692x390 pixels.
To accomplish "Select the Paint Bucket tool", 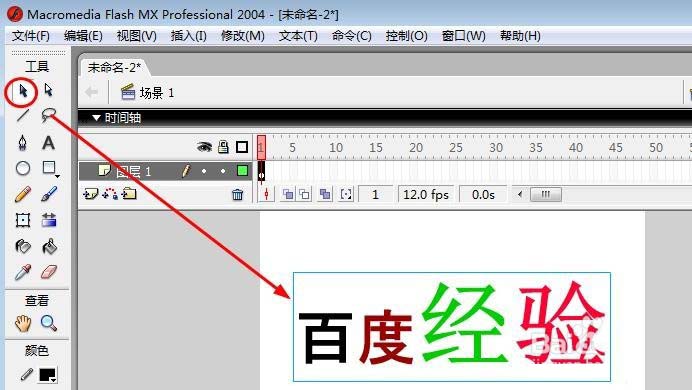I will (x=49, y=246).
